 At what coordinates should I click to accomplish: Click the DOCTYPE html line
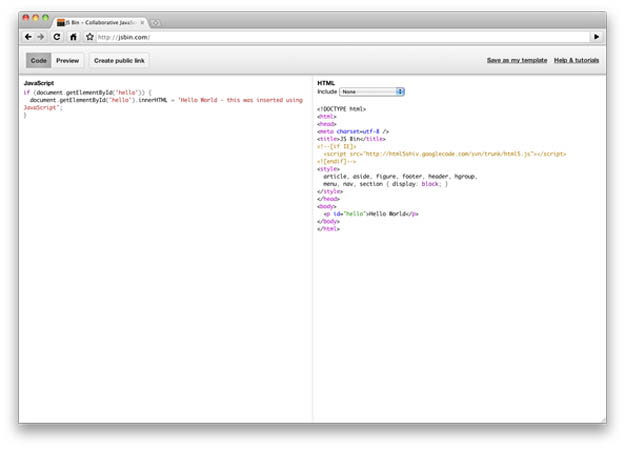click(342, 109)
